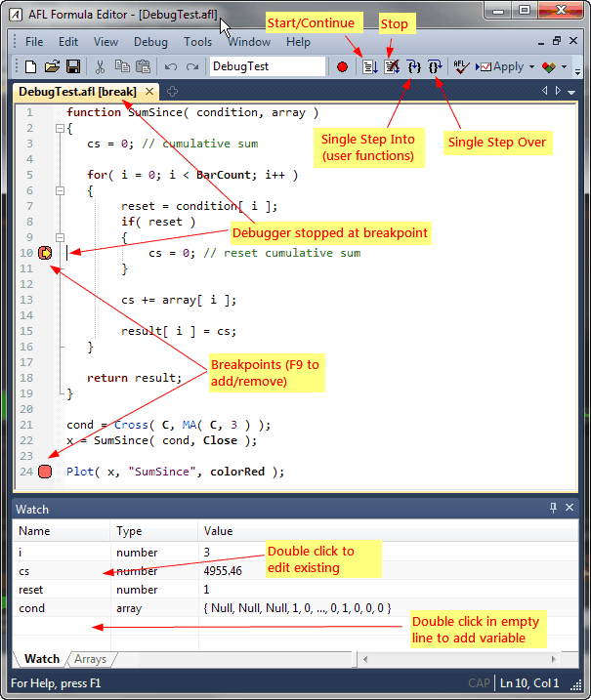Switch to the Arrays tab
The width and height of the screenshot is (591, 700).
(x=90, y=659)
